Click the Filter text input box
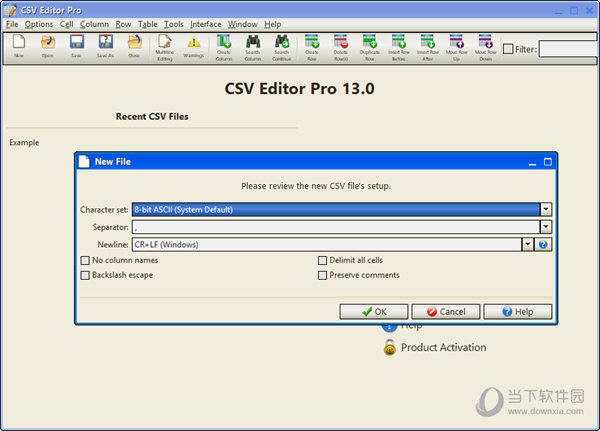Image resolution: width=600 pixels, height=431 pixels. [568, 49]
